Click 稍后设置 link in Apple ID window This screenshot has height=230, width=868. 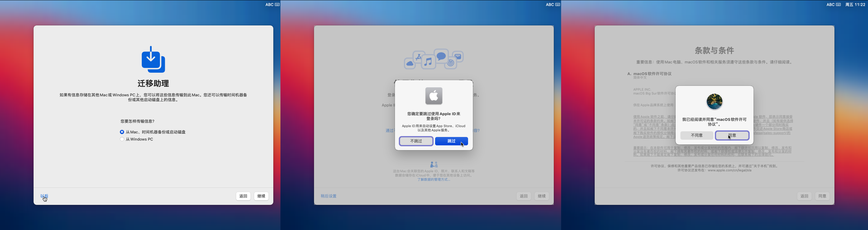(x=329, y=196)
